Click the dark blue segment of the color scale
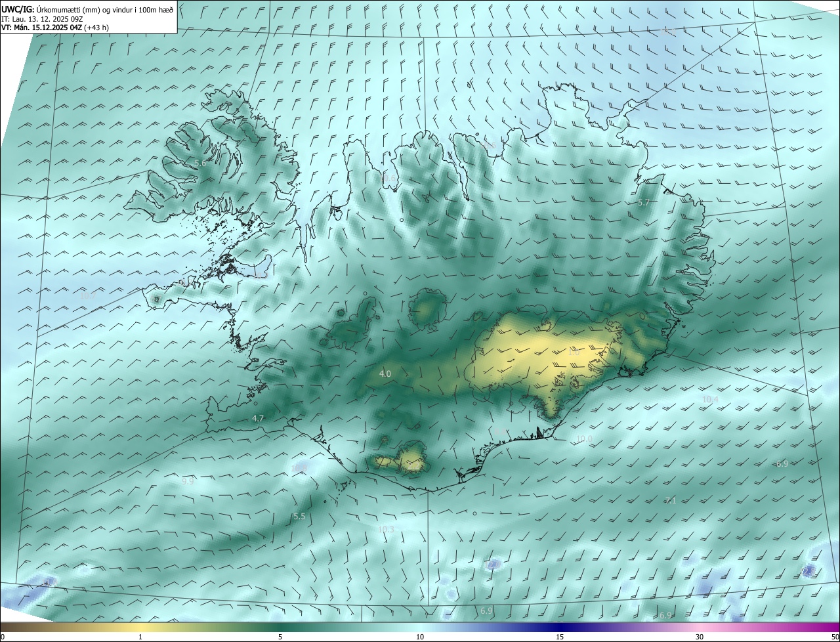Viewport: 840px width, 642px height. pos(560,627)
